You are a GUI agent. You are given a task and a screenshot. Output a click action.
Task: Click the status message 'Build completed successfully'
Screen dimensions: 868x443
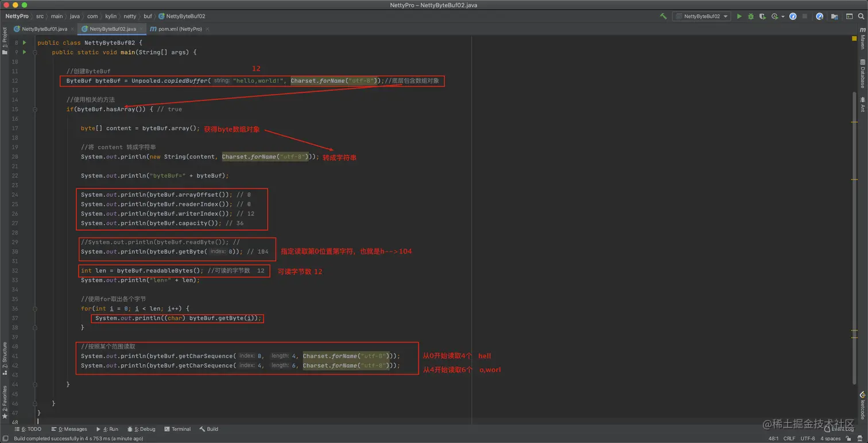pos(78,438)
